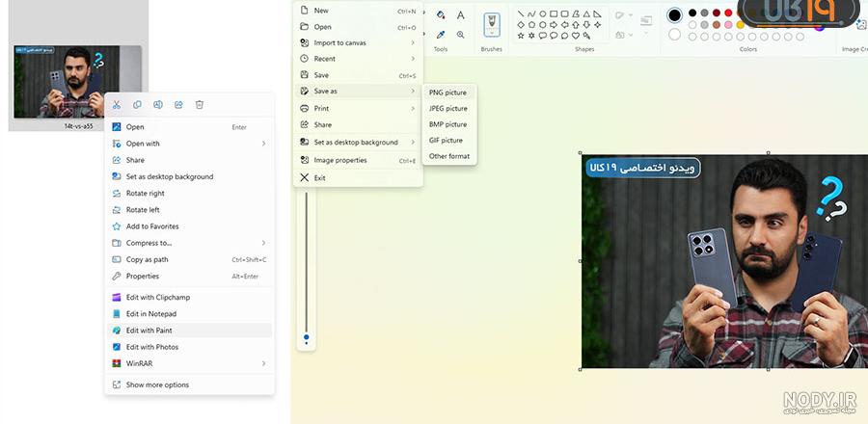Choose the triangle shape
868x424 pixels.
click(586, 14)
